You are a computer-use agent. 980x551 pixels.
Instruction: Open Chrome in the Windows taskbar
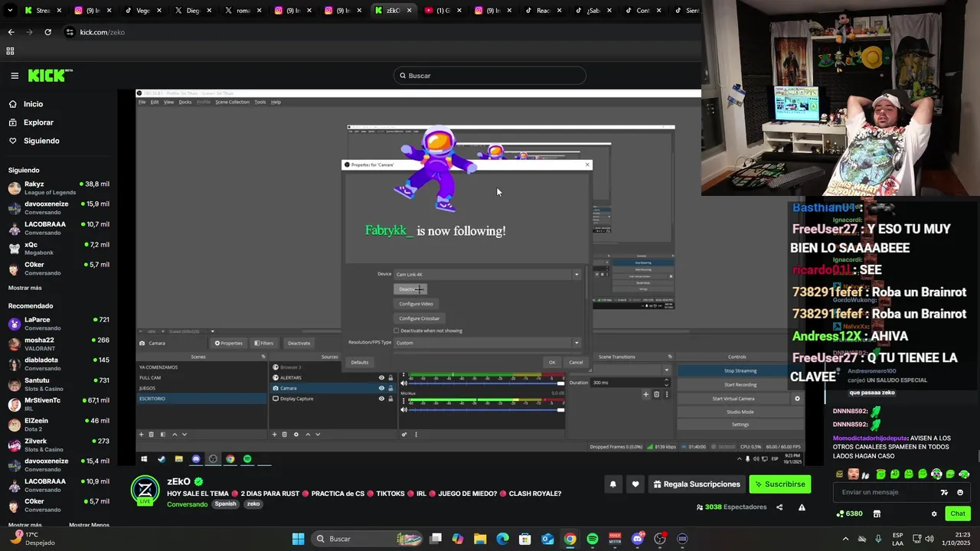[x=570, y=539]
